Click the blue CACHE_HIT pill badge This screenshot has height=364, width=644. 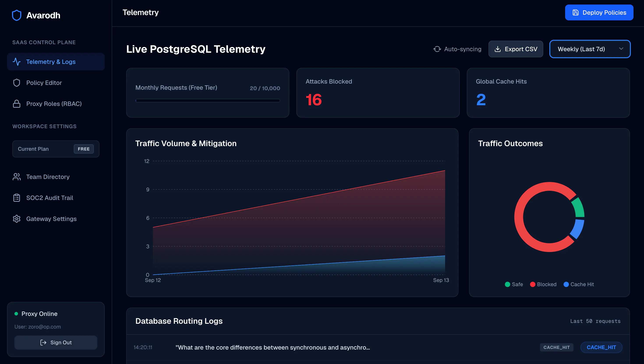tap(601, 347)
